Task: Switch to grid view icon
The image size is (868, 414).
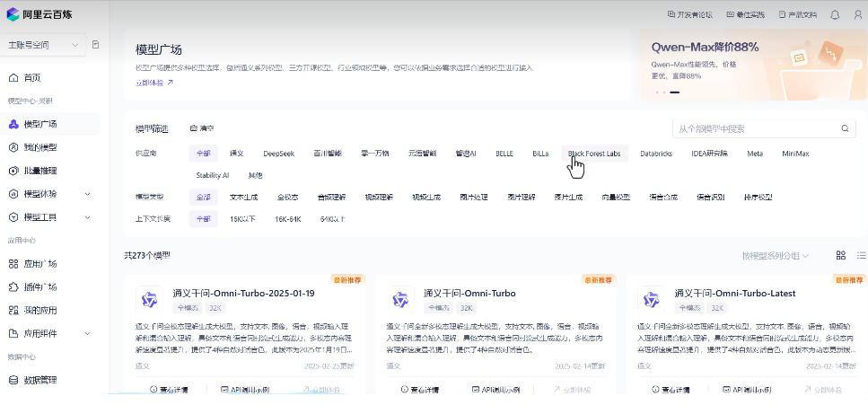Action: [841, 255]
